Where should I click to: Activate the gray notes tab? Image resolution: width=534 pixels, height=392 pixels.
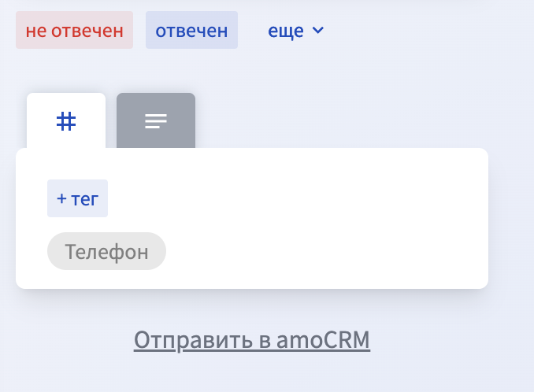click(x=156, y=120)
